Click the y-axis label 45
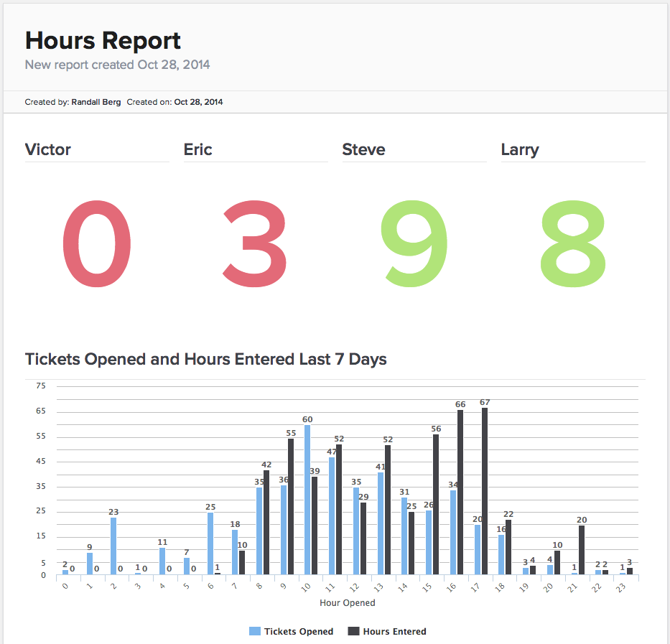The image size is (670, 644). 41,462
